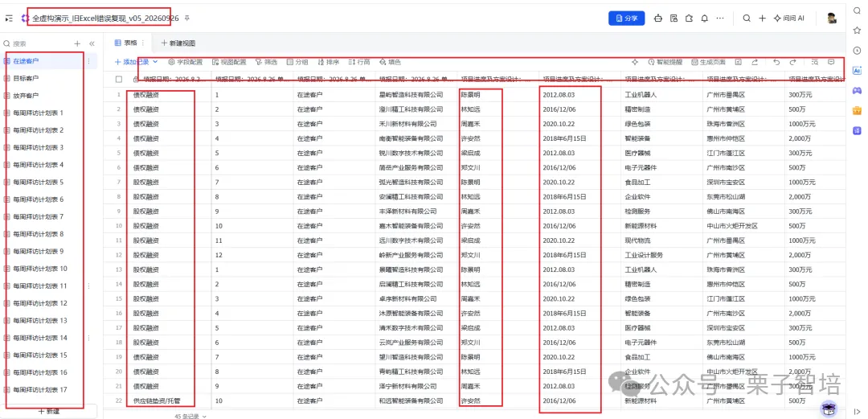Select the 目标客户 sheet
The width and height of the screenshot is (868, 419).
pyautogui.click(x=26, y=78)
